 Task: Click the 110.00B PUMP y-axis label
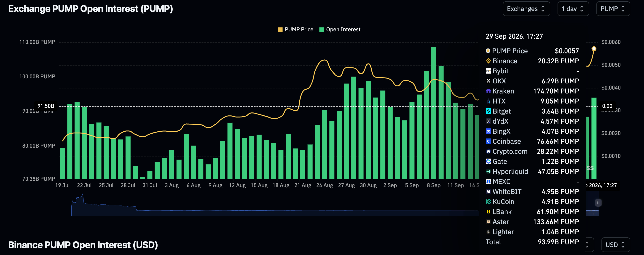37,42
